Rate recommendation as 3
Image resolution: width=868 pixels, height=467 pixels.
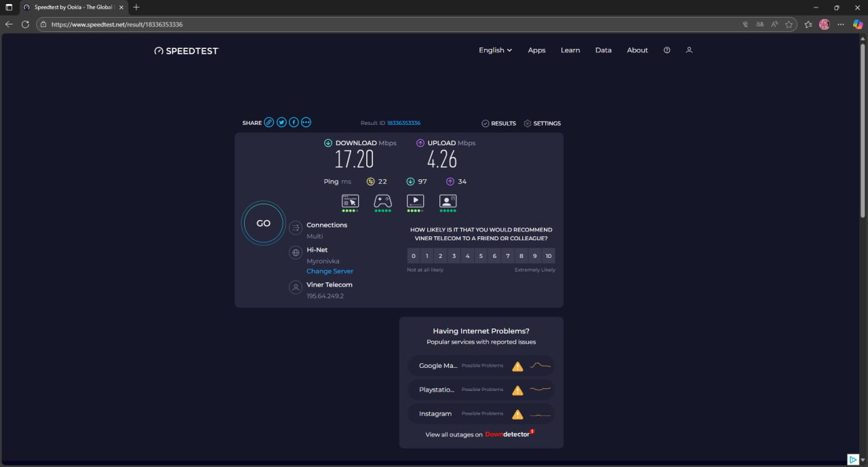[454, 256]
